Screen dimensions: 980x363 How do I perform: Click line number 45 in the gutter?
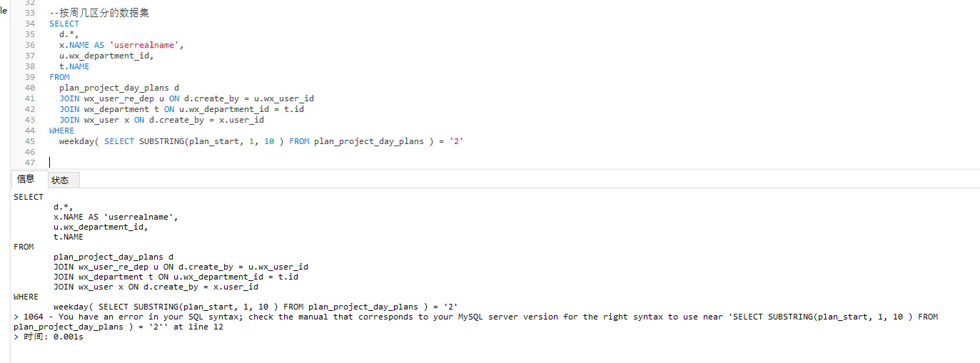[x=29, y=141]
